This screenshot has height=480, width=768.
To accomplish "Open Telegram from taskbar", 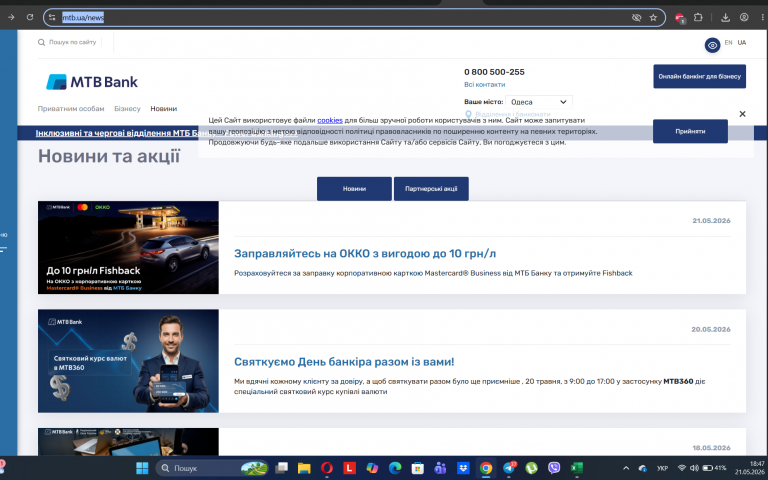I will [509, 468].
